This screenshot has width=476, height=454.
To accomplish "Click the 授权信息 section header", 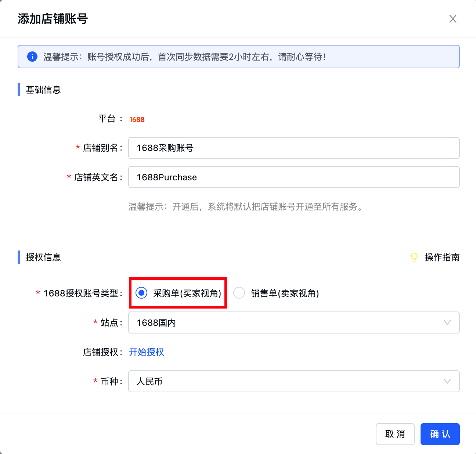I will point(43,257).
